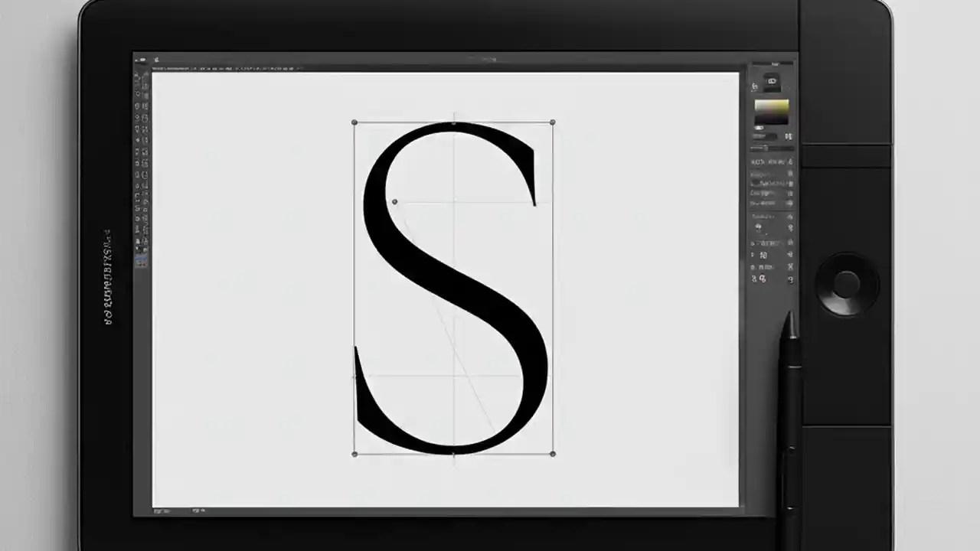The width and height of the screenshot is (980, 551).
Task: Select the top tool in the toolbar
Action: [142, 77]
